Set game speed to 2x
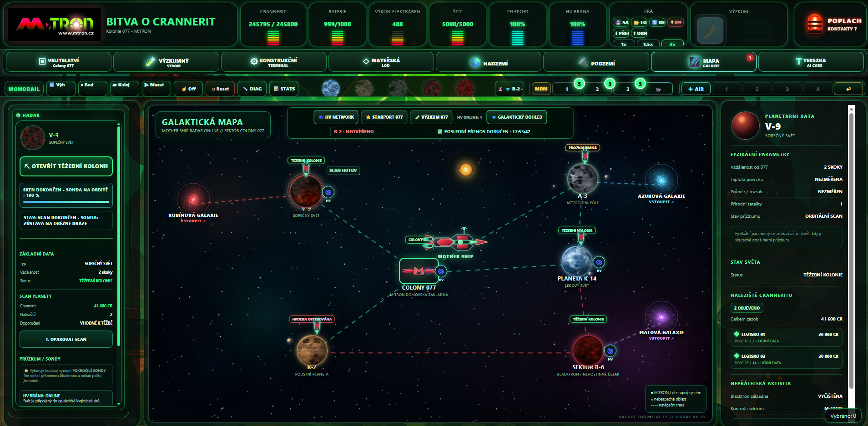The width and height of the screenshot is (868, 426). [x=672, y=44]
